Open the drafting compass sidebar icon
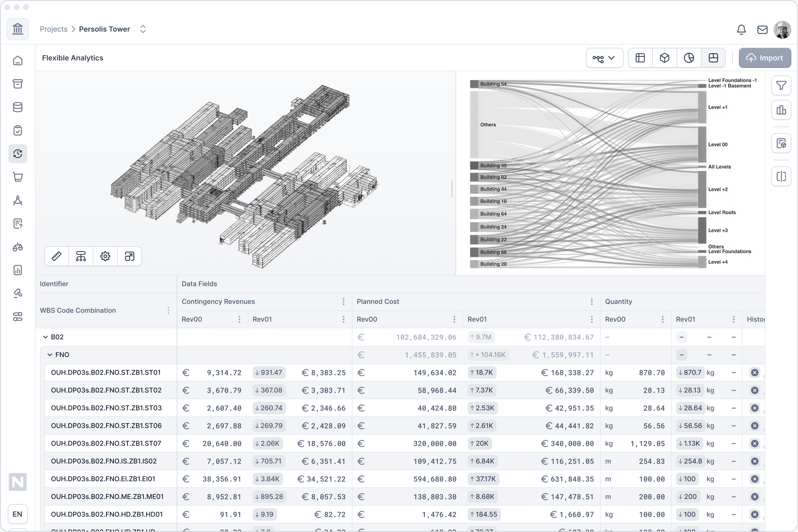This screenshot has height=532, width=798. pyautogui.click(x=18, y=200)
